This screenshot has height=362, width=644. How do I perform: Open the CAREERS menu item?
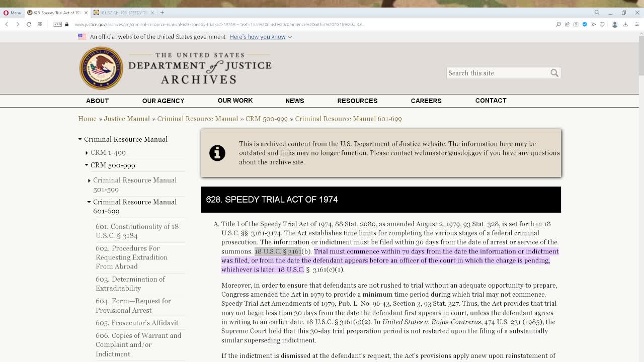(x=426, y=101)
